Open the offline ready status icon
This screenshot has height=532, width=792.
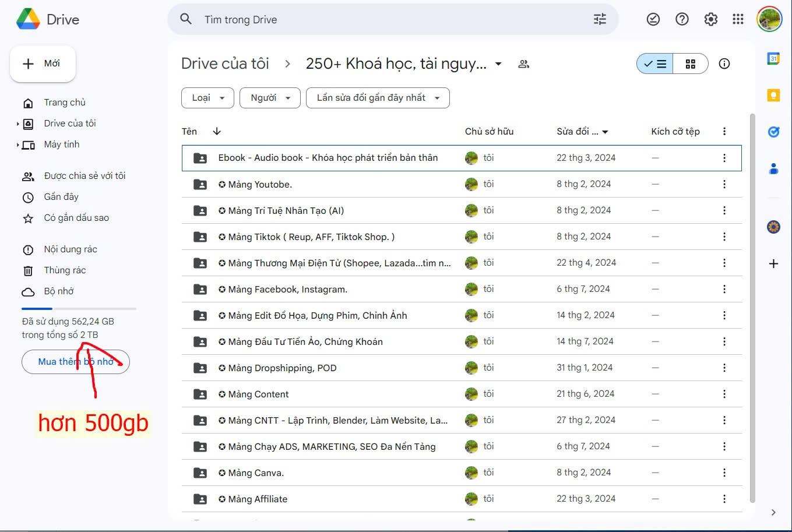[653, 19]
